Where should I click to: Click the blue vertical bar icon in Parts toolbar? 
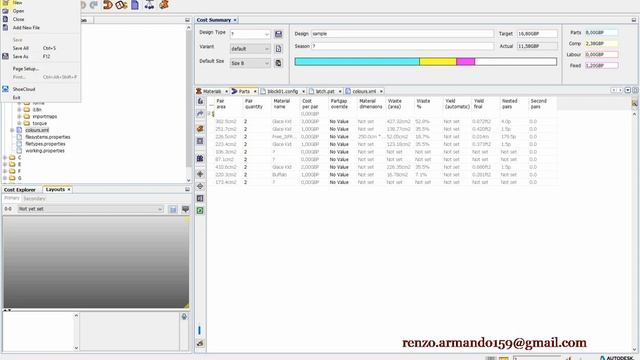pos(199,330)
